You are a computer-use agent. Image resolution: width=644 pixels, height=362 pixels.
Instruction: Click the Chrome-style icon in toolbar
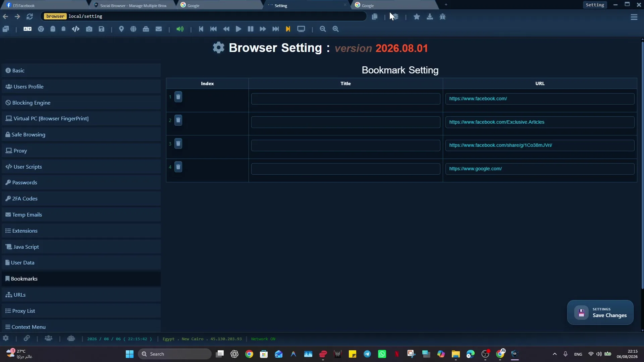coord(41,29)
